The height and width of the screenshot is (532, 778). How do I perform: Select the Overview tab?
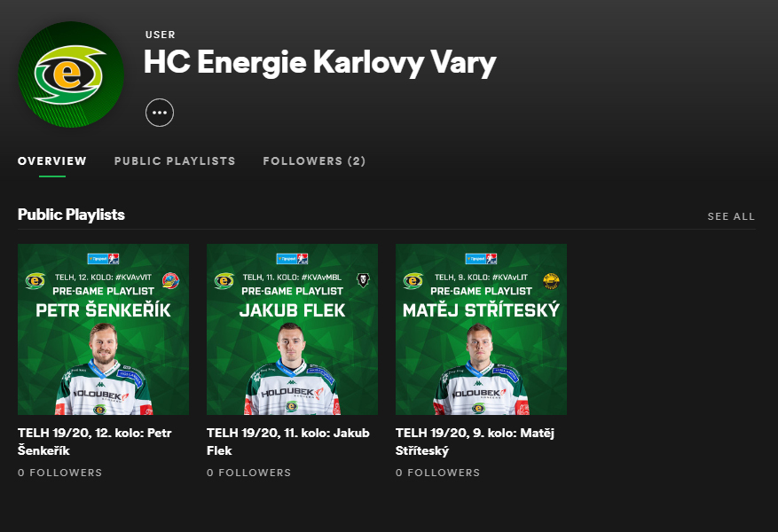coord(52,161)
